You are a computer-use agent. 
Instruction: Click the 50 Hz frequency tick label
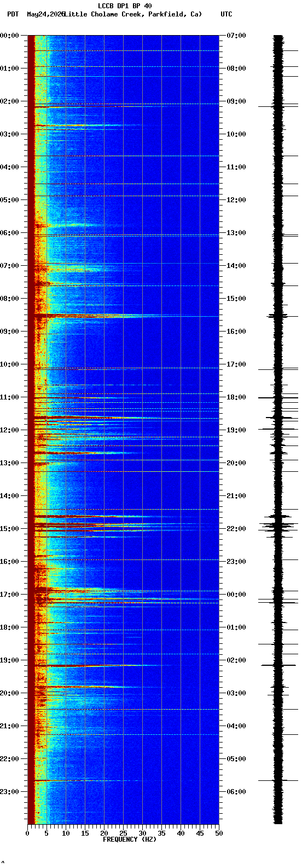click(219, 833)
